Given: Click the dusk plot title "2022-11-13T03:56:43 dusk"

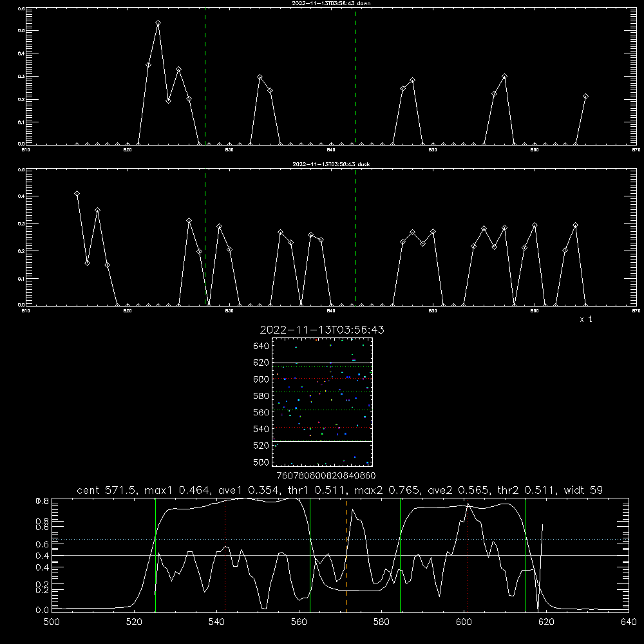Looking at the screenshot, I should (331, 164).
